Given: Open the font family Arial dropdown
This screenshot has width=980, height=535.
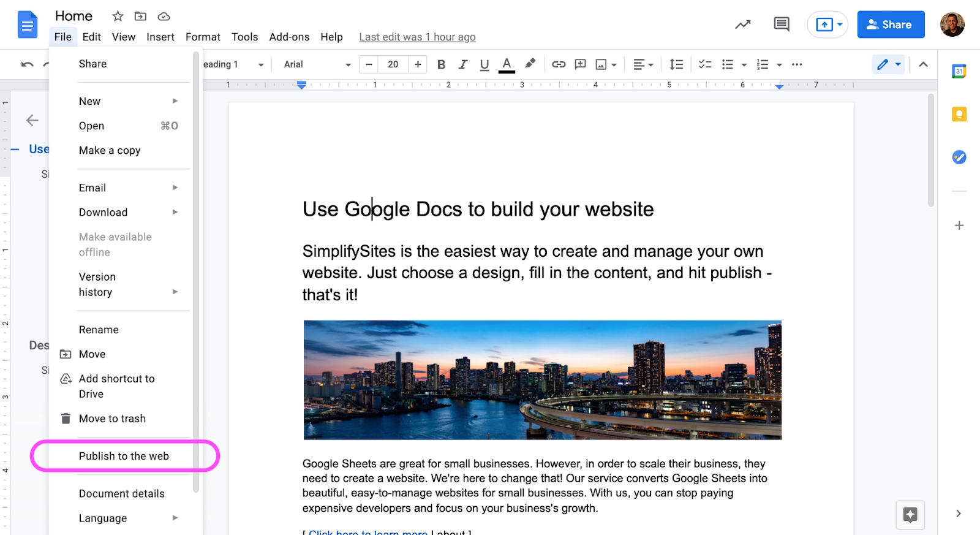Looking at the screenshot, I should 317,64.
